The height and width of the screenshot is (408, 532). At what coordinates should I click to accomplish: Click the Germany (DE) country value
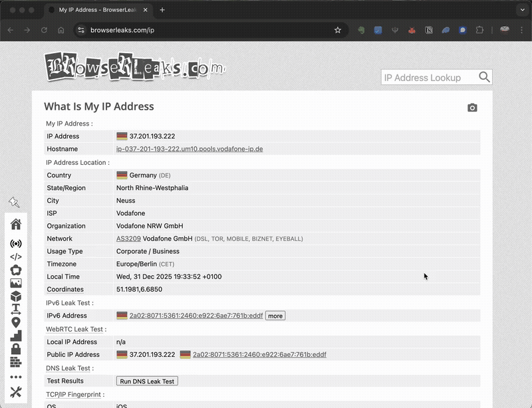coord(150,175)
